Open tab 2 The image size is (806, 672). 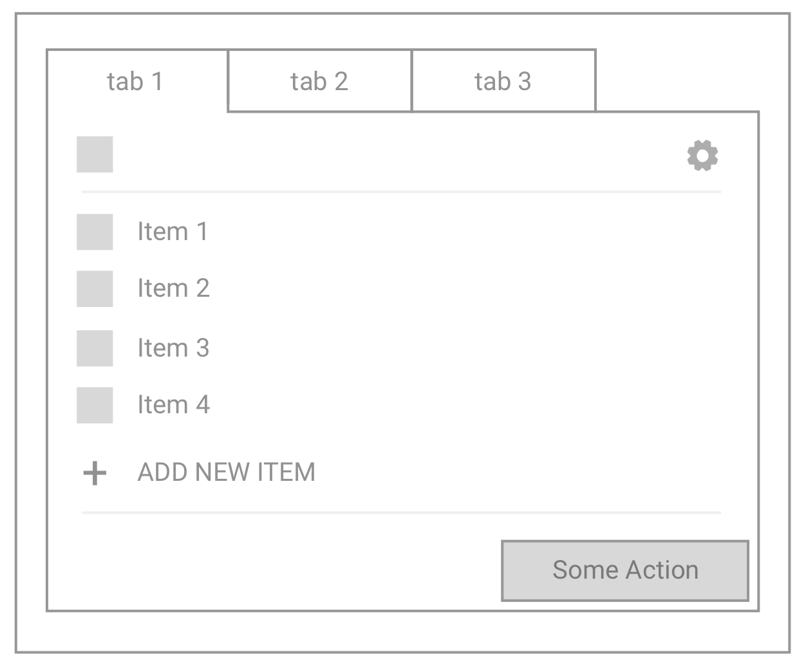[319, 82]
